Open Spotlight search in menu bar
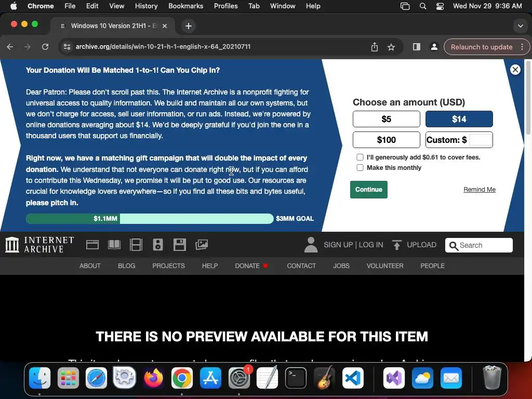This screenshot has height=399, width=532. pos(423,6)
